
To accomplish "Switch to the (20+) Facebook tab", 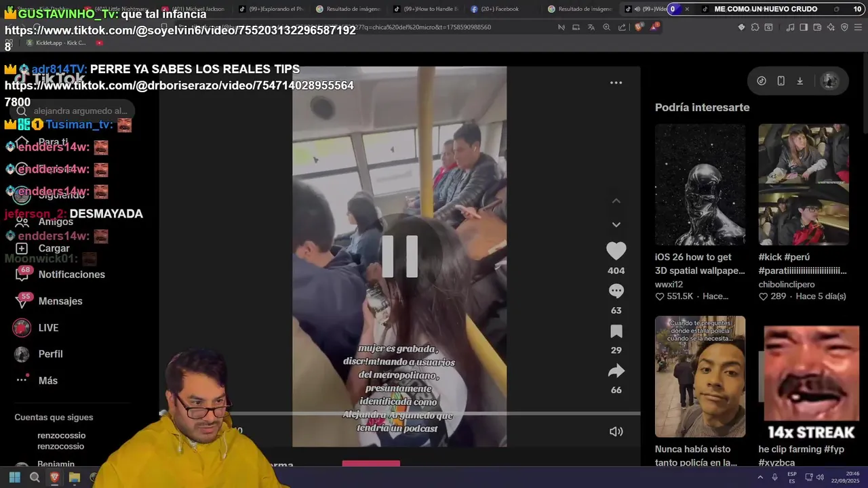I will click(x=498, y=9).
